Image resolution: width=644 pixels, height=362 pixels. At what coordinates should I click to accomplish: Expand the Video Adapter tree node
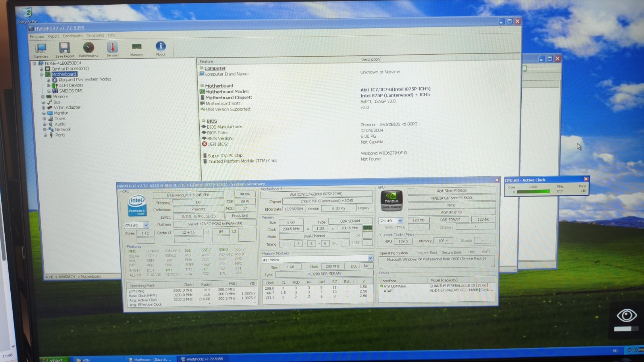pos(44,108)
